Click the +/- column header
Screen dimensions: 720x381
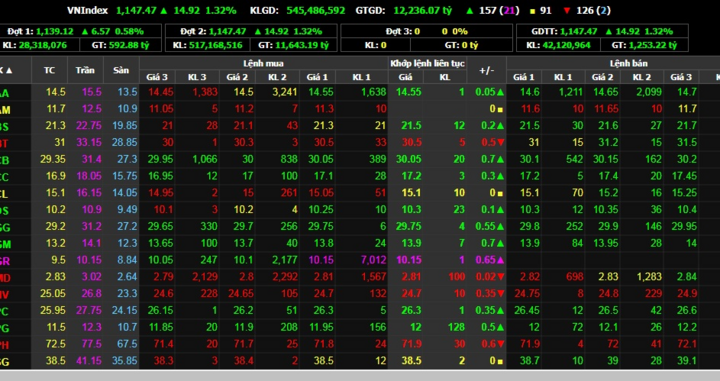(486, 70)
